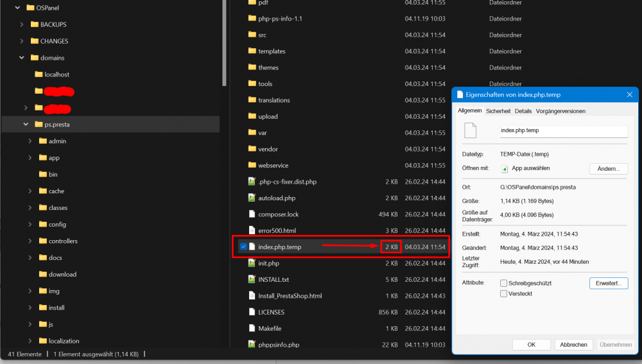Expand the CHANGES tree node

pyautogui.click(x=22, y=41)
